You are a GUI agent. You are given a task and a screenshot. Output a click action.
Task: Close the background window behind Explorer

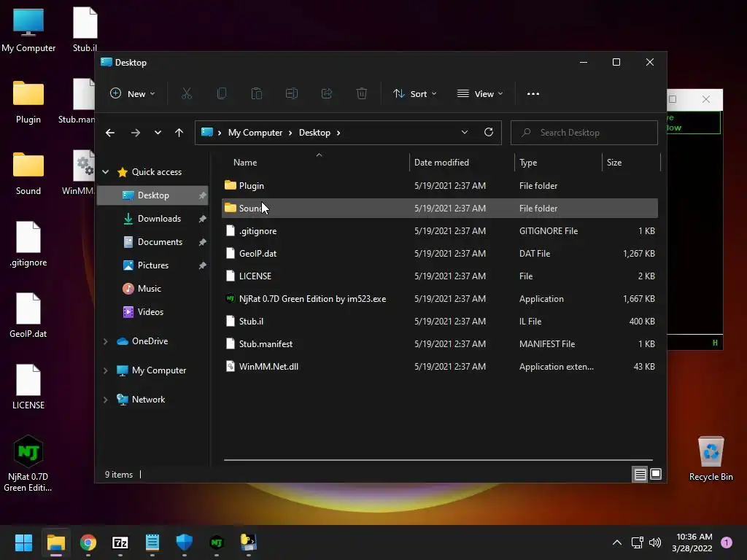[x=706, y=99]
